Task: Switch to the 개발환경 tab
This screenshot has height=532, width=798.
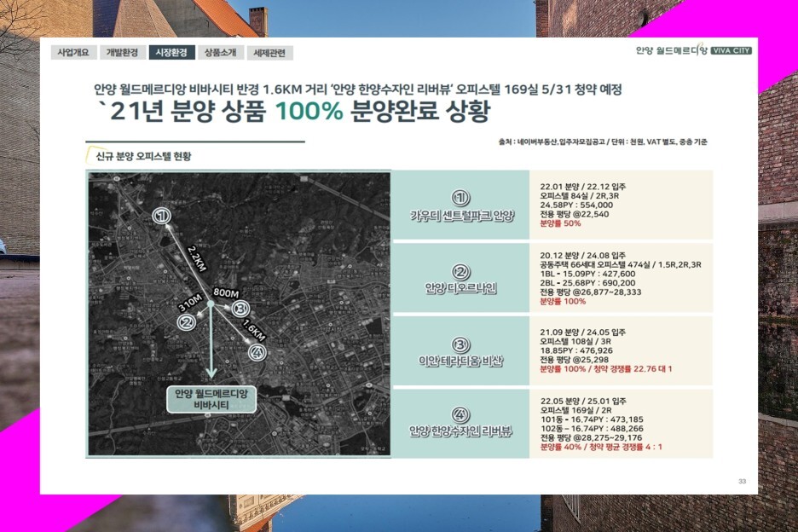Action: (x=122, y=53)
